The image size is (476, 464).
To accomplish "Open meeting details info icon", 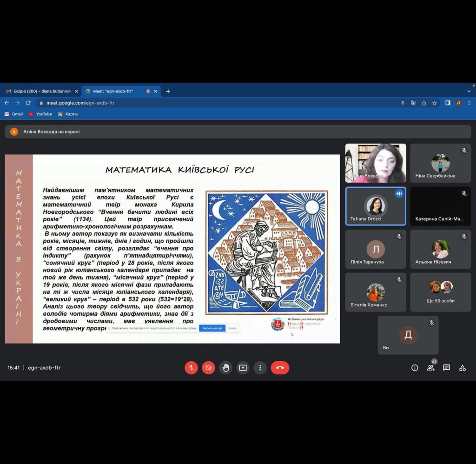I will [x=415, y=368].
